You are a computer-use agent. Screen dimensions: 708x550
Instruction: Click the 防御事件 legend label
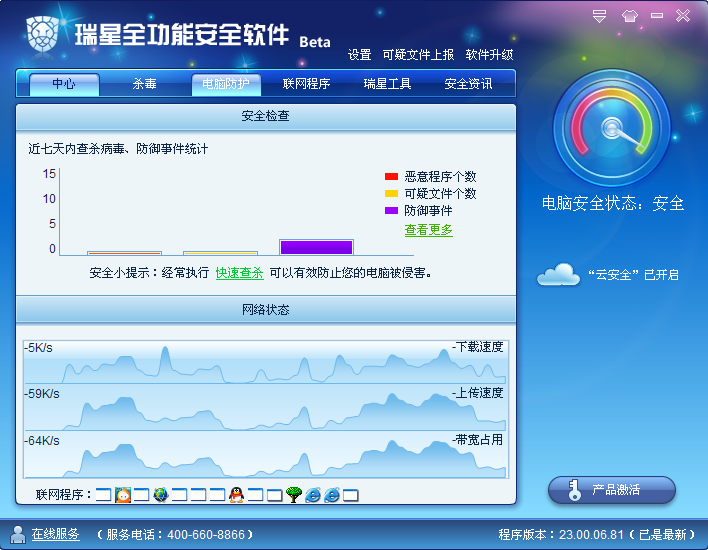click(x=428, y=210)
